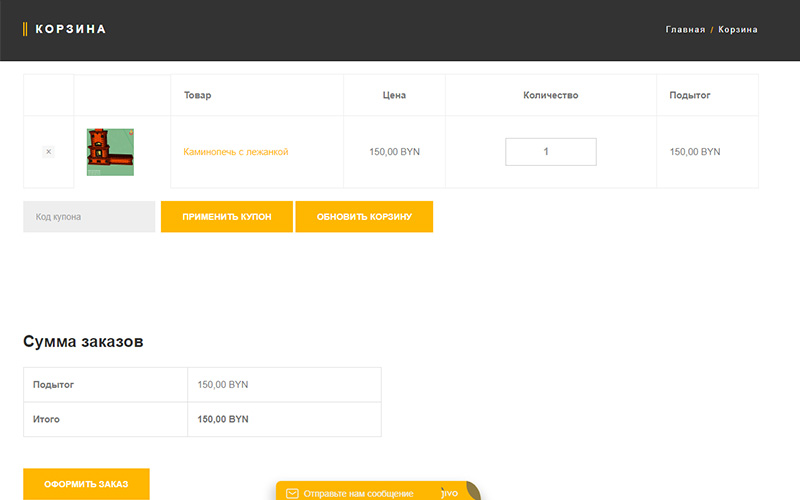
Task: Focus the Код купона input field
Action: click(x=89, y=216)
